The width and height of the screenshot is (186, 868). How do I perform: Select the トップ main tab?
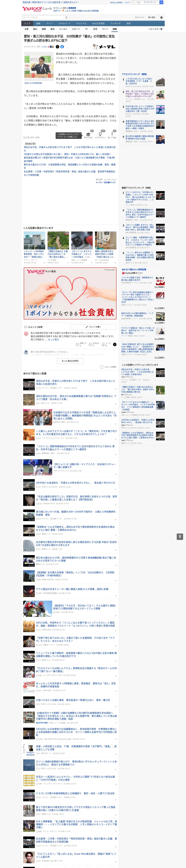(27, 24)
